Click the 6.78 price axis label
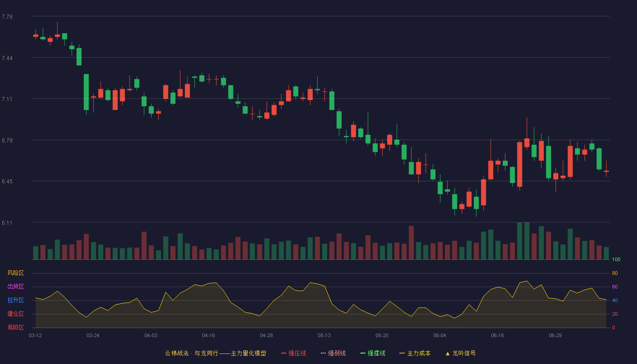 [7, 141]
